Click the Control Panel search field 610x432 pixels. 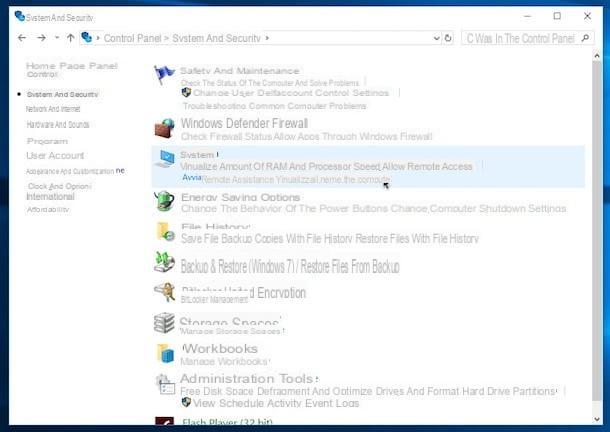[527, 38]
